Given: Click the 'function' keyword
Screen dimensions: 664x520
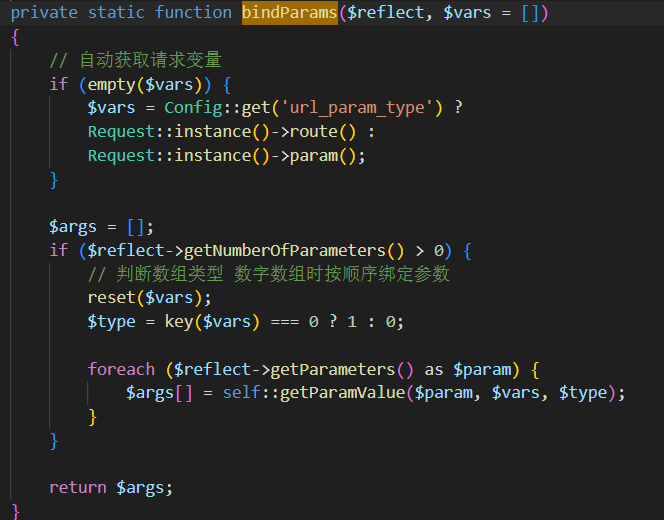Looking at the screenshot, I should 194,13.
